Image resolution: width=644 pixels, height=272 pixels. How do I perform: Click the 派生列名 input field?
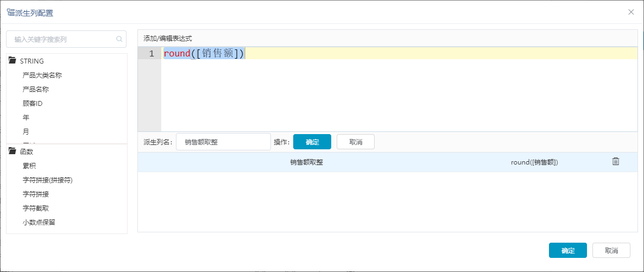point(223,142)
